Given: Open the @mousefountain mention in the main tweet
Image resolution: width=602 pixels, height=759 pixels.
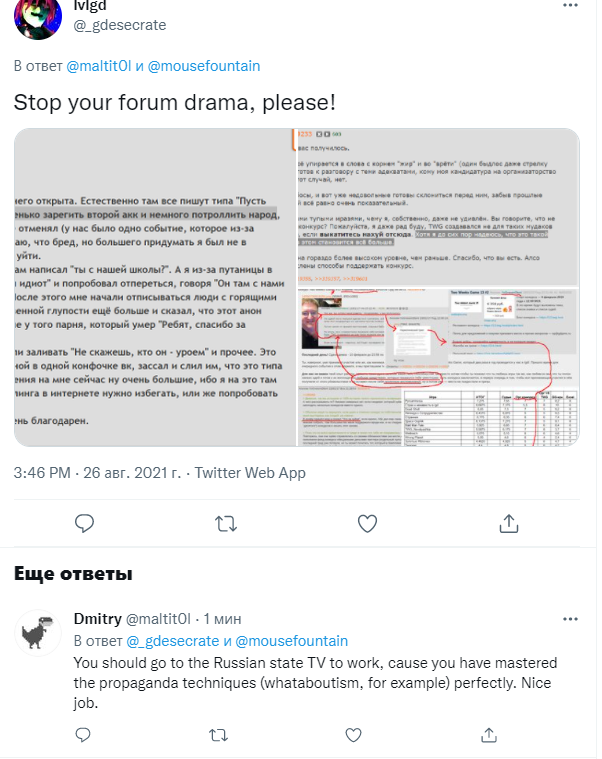Looking at the screenshot, I should pos(204,66).
